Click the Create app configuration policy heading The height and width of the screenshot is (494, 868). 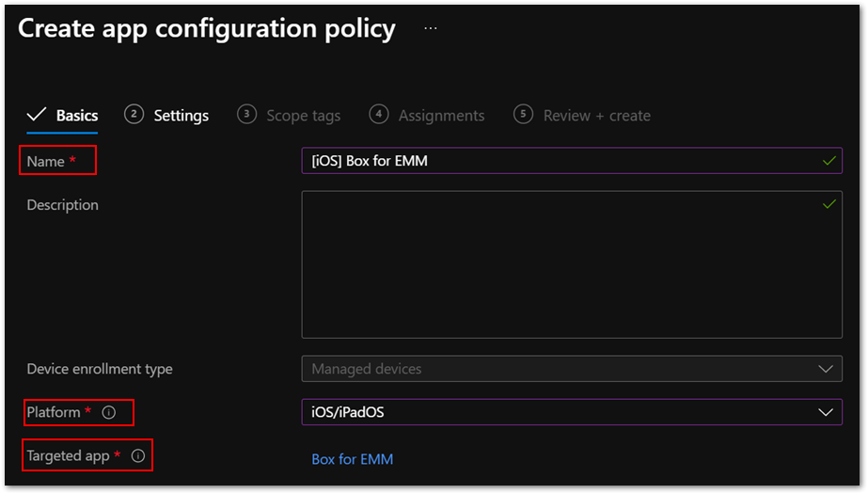point(207,28)
